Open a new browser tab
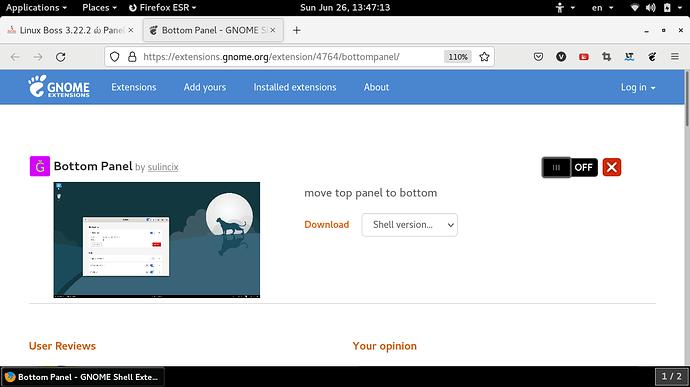The height and width of the screenshot is (387, 690). pos(297,30)
